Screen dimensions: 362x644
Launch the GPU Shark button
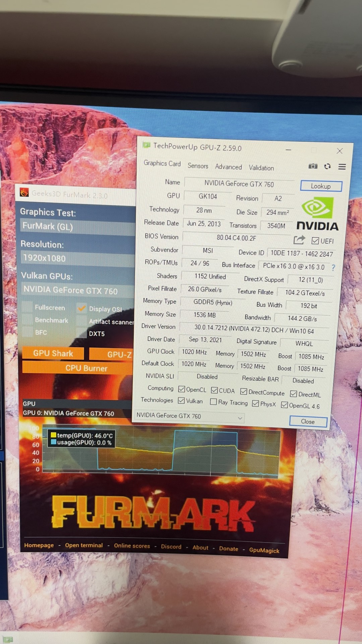53,354
